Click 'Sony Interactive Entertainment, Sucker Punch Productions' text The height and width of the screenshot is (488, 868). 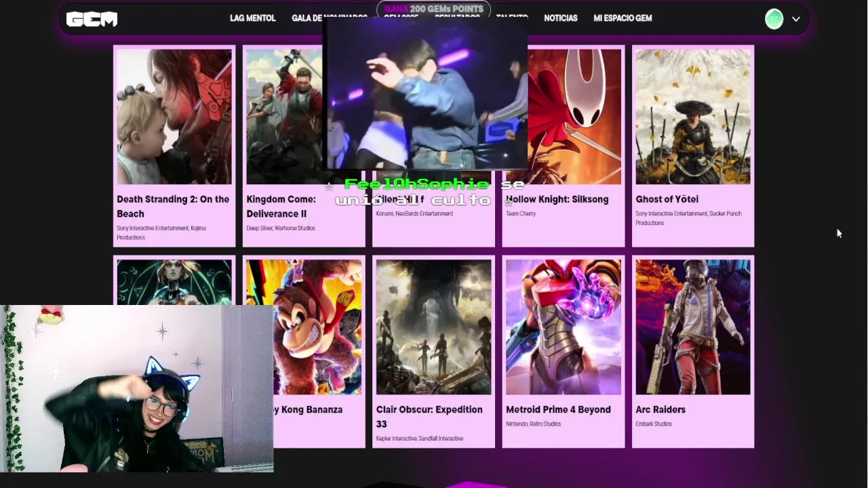(688, 218)
